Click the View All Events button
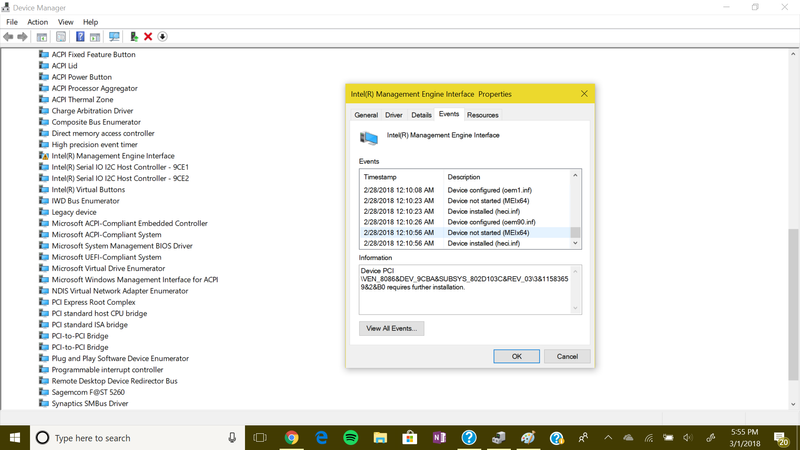Screen dimensions: 800x450 point(391,329)
